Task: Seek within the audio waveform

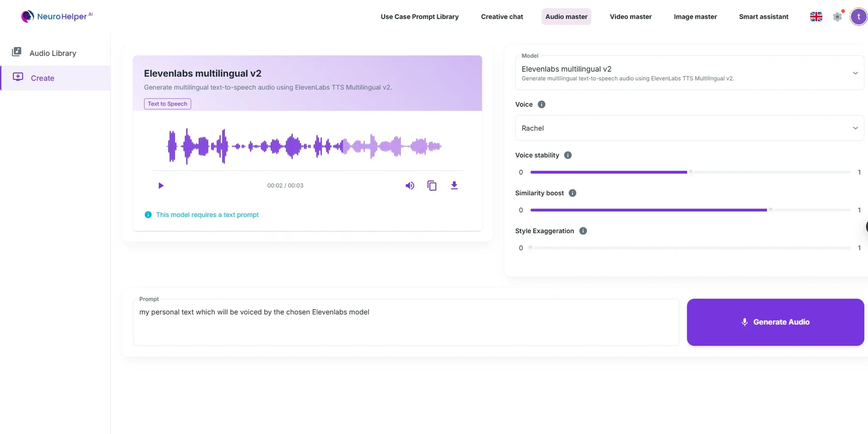Action: coord(305,147)
